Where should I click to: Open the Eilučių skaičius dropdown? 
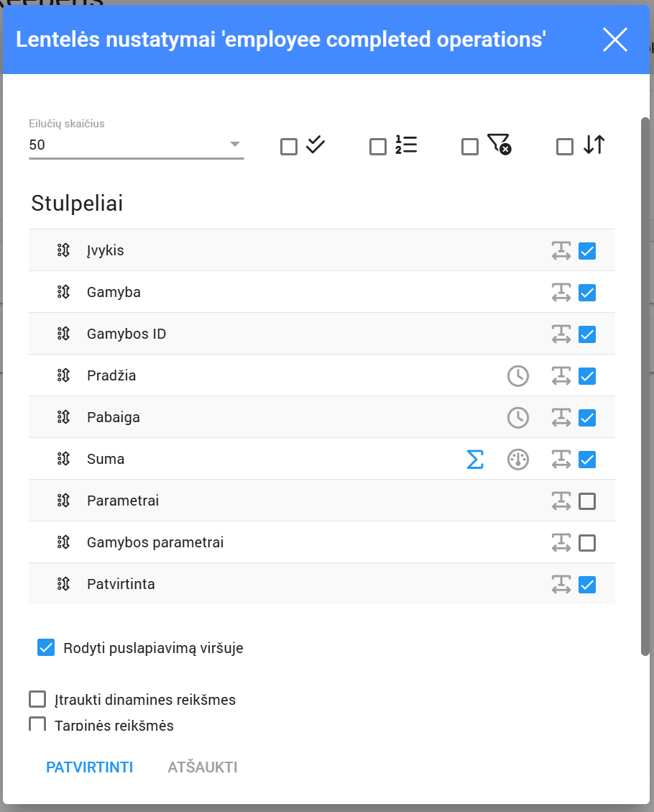[137, 145]
